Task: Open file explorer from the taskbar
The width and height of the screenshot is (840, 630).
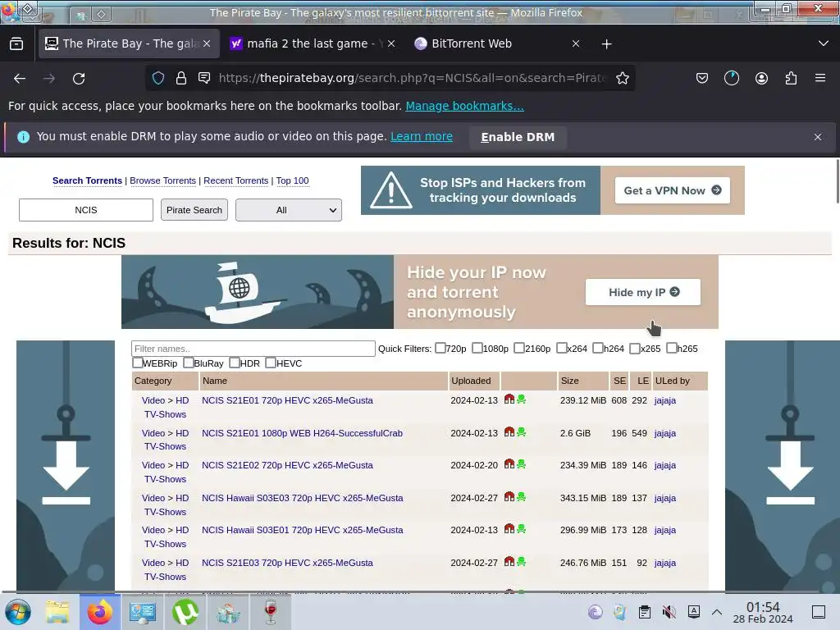Action: click(57, 612)
